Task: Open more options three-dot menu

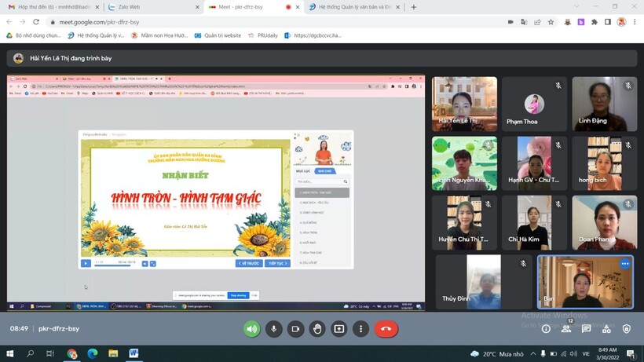Action: pyautogui.click(x=361, y=329)
